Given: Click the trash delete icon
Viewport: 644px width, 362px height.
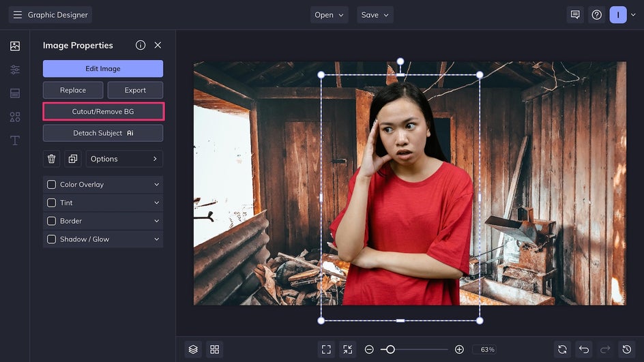Looking at the screenshot, I should (x=52, y=159).
